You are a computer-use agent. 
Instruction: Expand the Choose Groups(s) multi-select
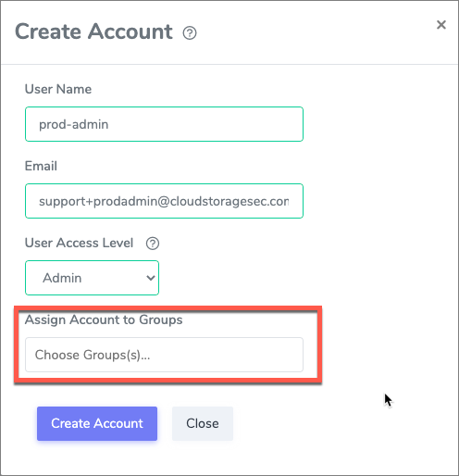[x=164, y=355]
